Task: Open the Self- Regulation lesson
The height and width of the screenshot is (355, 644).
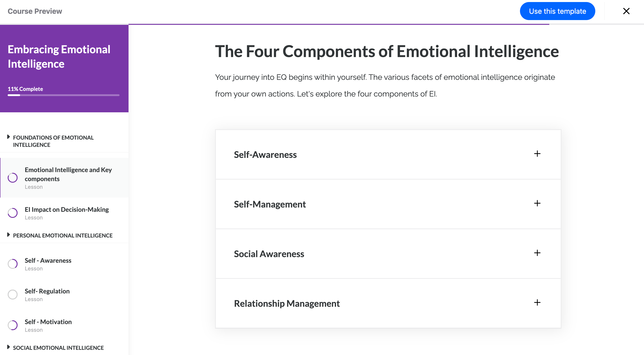Action: pyautogui.click(x=47, y=291)
